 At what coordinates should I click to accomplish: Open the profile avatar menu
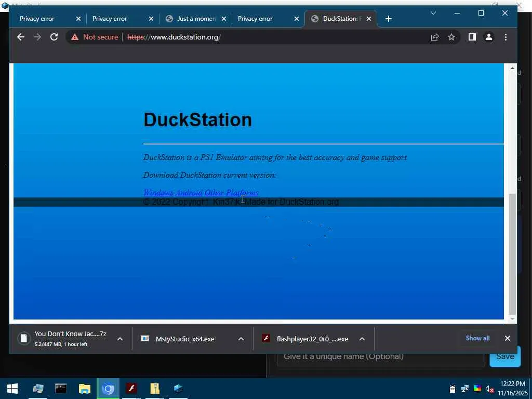pos(488,37)
